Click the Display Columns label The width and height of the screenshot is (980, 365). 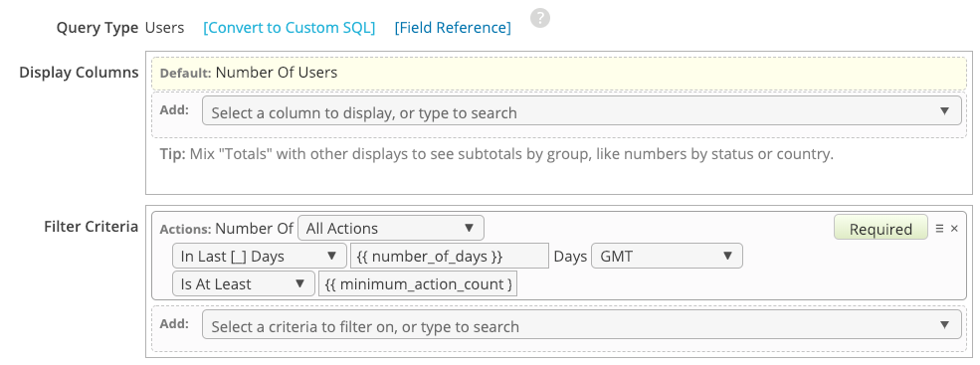coord(79,73)
